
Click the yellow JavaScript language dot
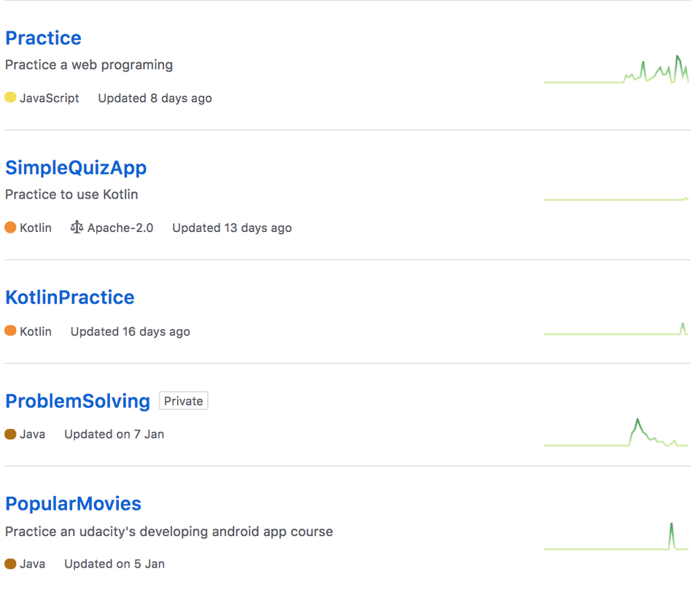(10, 97)
